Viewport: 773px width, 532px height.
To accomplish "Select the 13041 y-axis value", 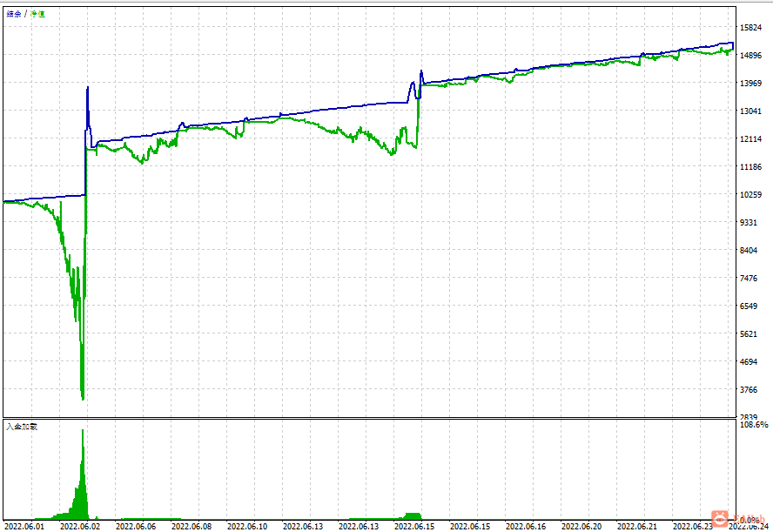I will click(751, 111).
